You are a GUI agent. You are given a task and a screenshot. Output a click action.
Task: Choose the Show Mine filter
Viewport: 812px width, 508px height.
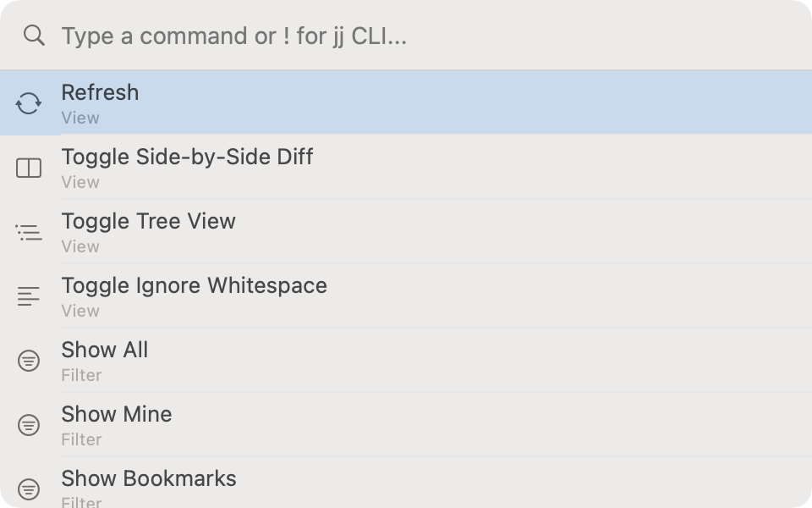click(116, 414)
